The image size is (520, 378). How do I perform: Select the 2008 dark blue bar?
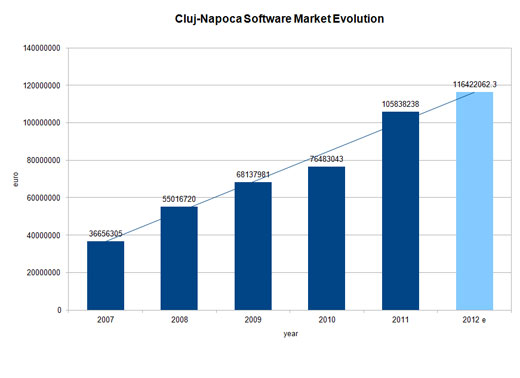click(179, 258)
